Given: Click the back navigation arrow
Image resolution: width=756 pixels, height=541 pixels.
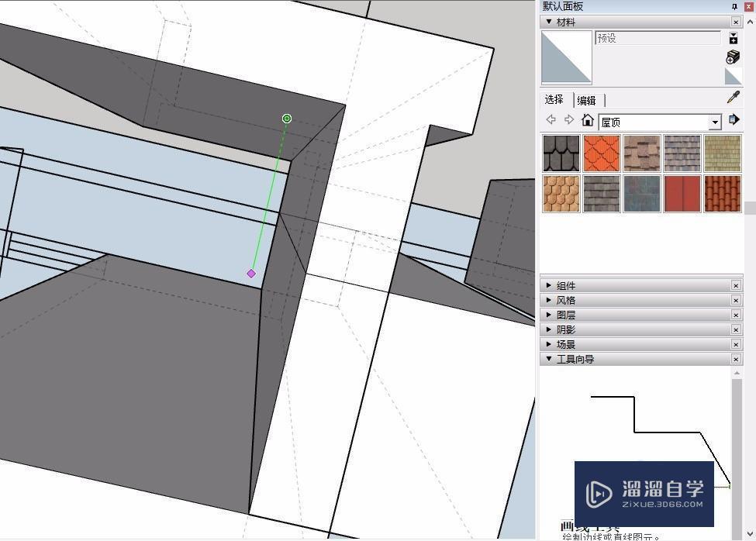Looking at the screenshot, I should pos(551,119).
